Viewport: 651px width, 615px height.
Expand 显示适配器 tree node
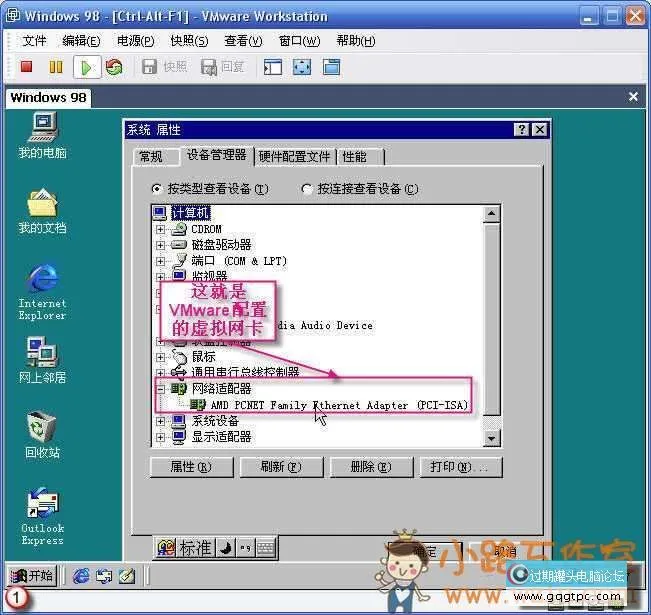click(160, 437)
